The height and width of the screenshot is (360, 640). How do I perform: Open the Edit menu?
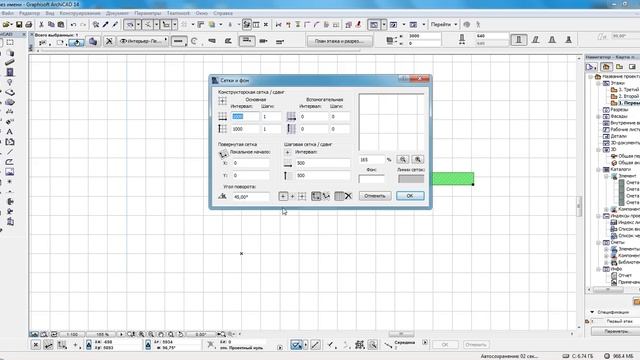coord(29,13)
